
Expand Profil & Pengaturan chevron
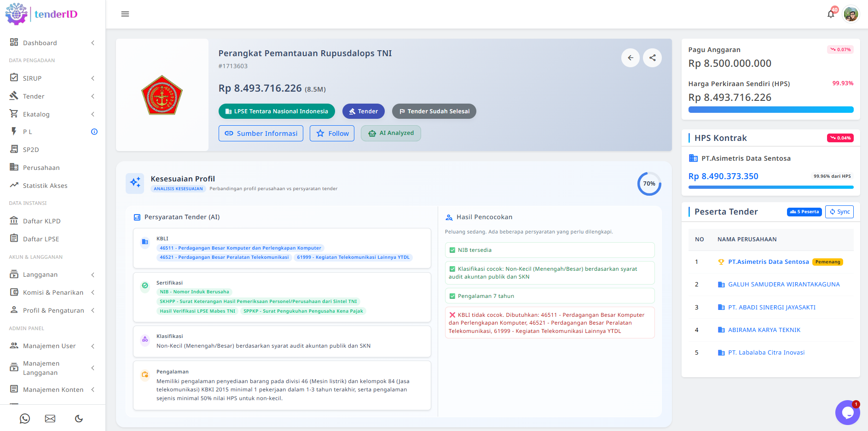coord(93,310)
